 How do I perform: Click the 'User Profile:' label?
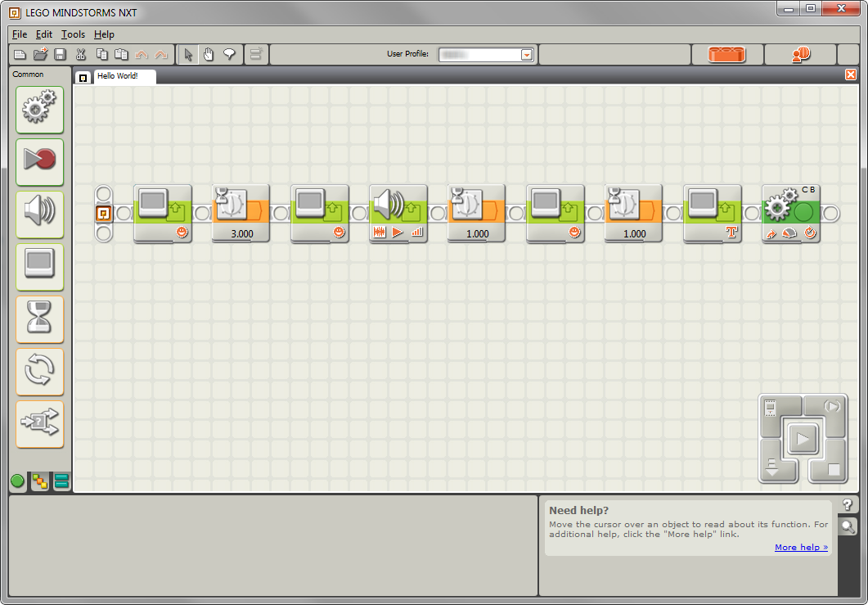[407, 54]
